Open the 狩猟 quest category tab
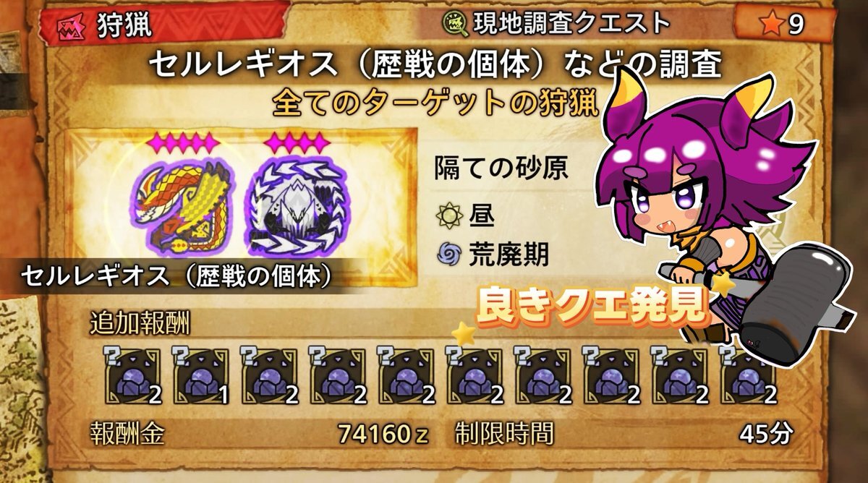The height and width of the screenshot is (483, 868). [121, 25]
